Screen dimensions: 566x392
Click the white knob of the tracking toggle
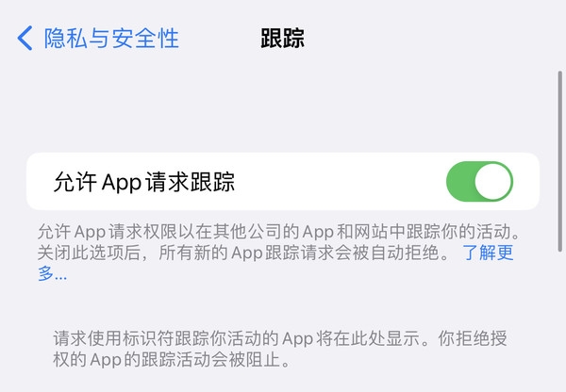[x=493, y=181]
